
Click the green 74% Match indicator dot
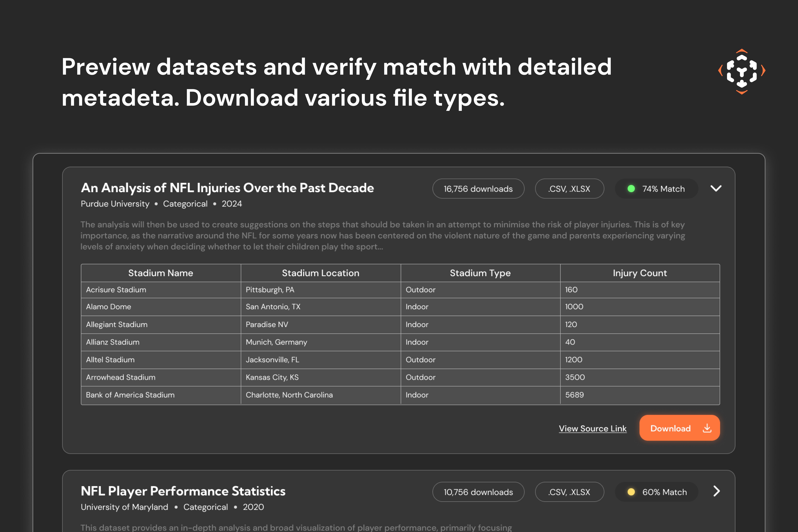631,189
